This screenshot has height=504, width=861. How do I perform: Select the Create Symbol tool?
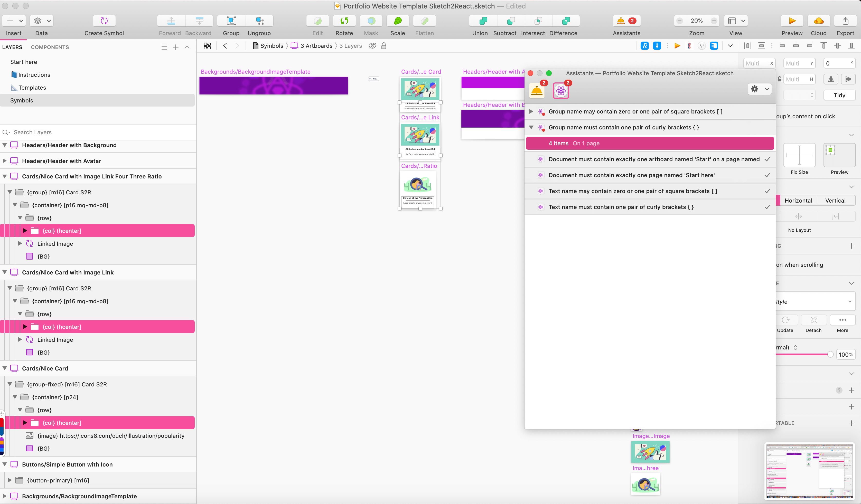pos(104,21)
